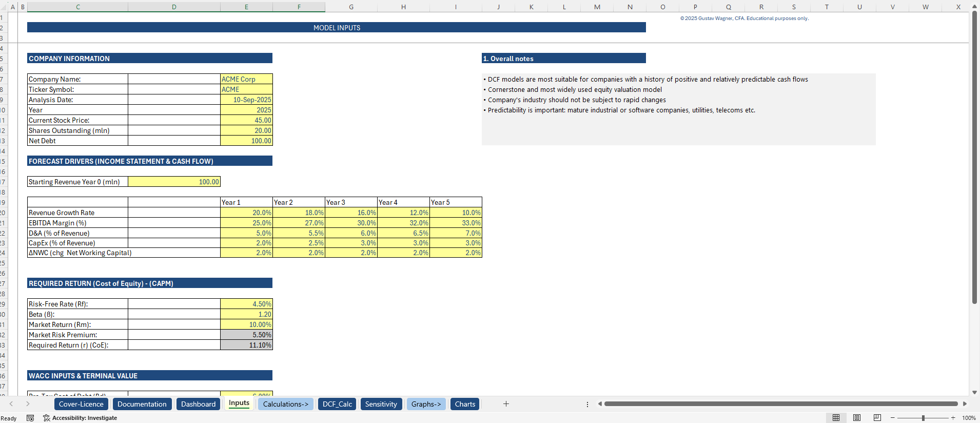The image size is (980, 423).
Task: Switch to the DCF_Calc sheet tab
Action: click(337, 404)
